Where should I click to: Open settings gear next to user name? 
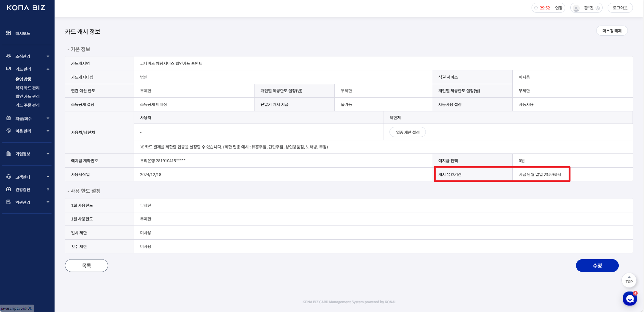coord(598,8)
